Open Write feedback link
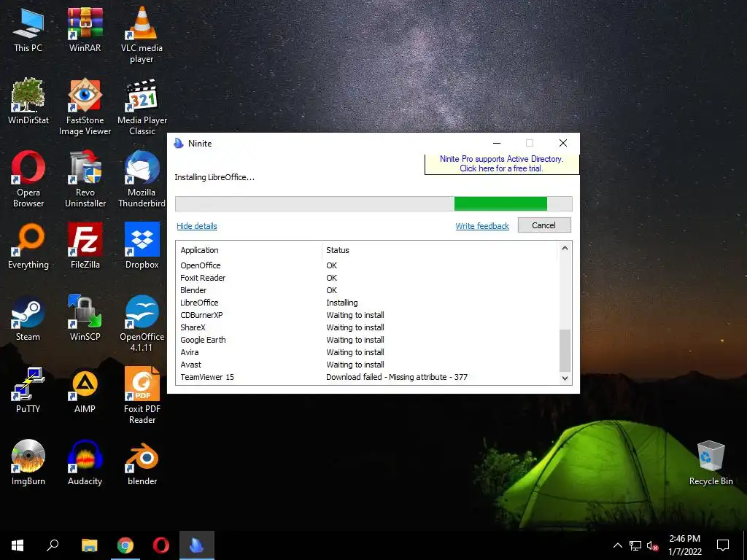Screen dimensions: 747x560 [482, 226]
